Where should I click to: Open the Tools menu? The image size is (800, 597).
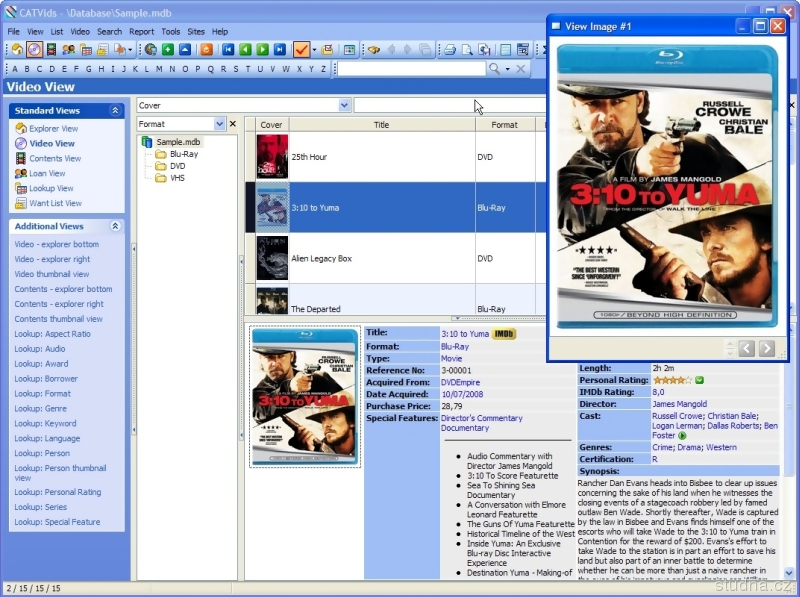(171, 32)
